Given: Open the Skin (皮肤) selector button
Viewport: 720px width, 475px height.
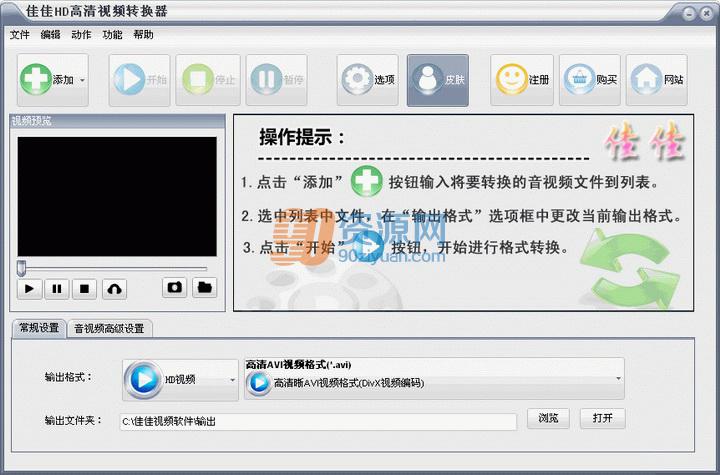Looking at the screenshot, I should click(438, 80).
